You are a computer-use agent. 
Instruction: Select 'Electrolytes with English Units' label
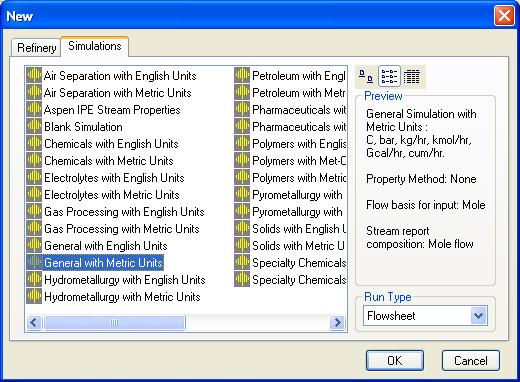coord(114,178)
